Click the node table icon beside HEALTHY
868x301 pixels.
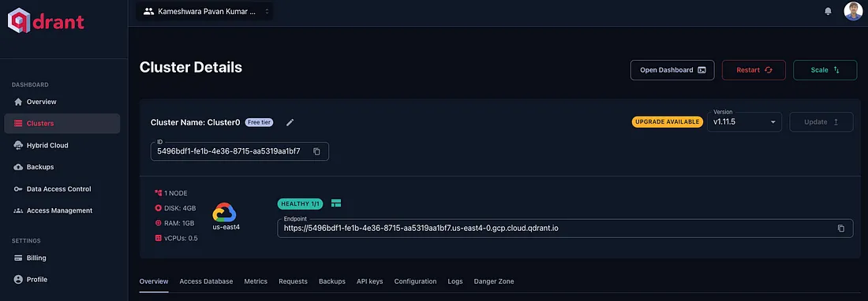click(x=336, y=203)
